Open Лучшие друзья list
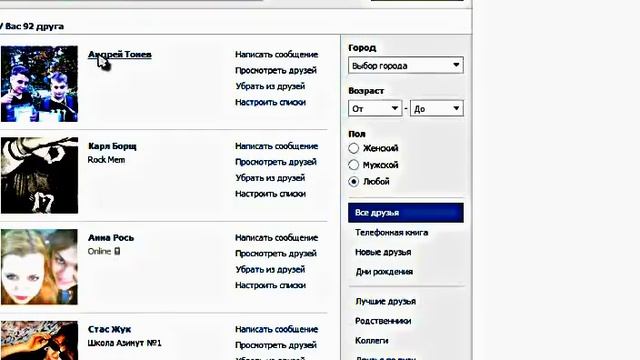This screenshot has height=360, width=640. 385,301
